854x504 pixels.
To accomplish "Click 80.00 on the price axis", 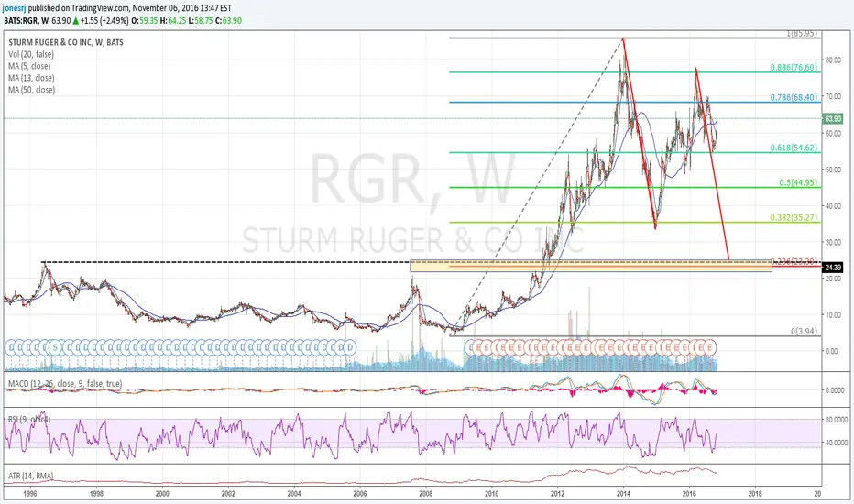I will pyautogui.click(x=833, y=60).
